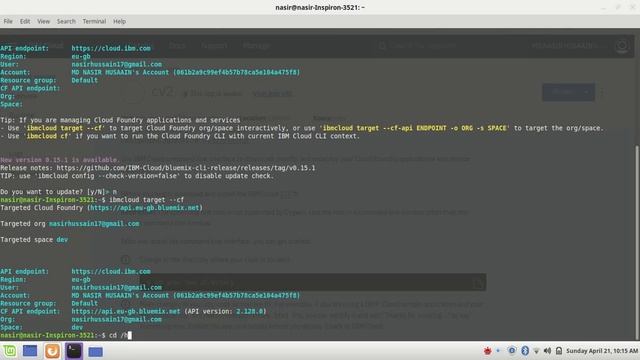Click the text 'Targeted org' email address
The height and width of the screenshot is (360, 640).
[x=94, y=224]
